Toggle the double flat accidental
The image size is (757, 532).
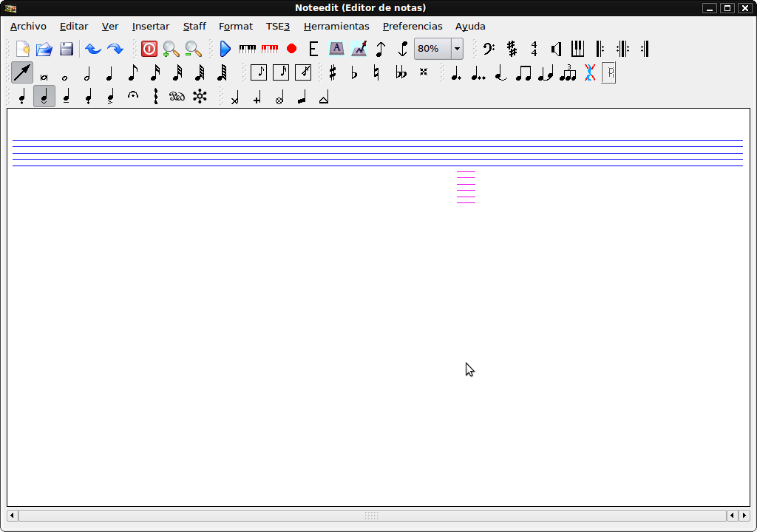pyautogui.click(x=401, y=73)
